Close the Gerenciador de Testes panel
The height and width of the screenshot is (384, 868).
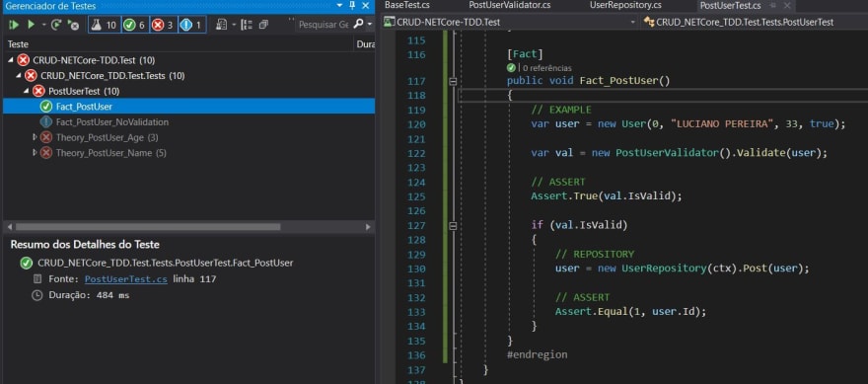coord(365,6)
